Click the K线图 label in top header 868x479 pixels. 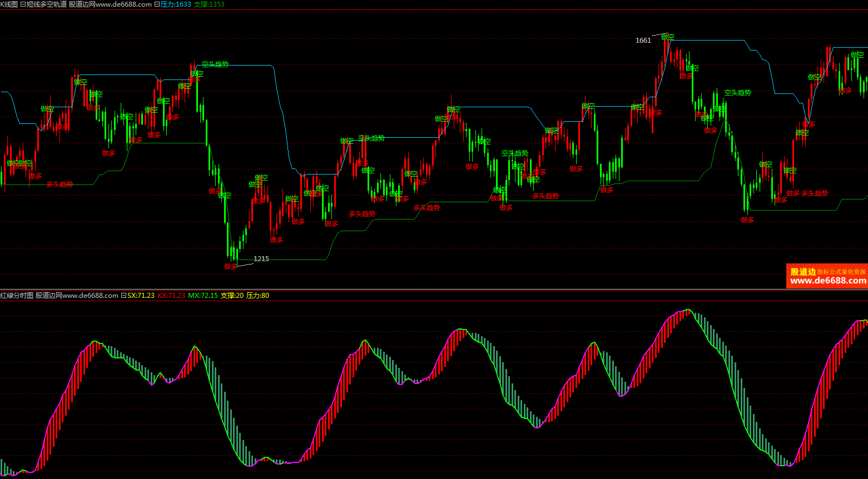point(9,4)
